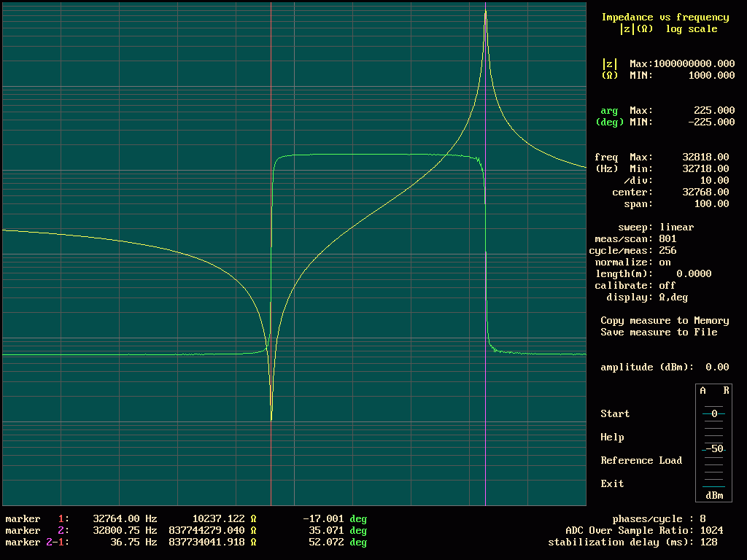Start the measurement sweep
This screenshot has width=747, height=560.
tap(615, 414)
